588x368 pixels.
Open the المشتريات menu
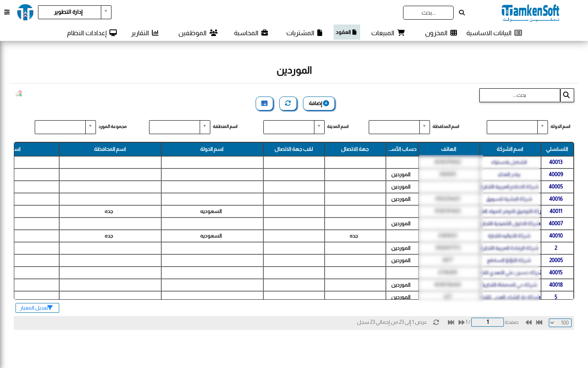(304, 33)
